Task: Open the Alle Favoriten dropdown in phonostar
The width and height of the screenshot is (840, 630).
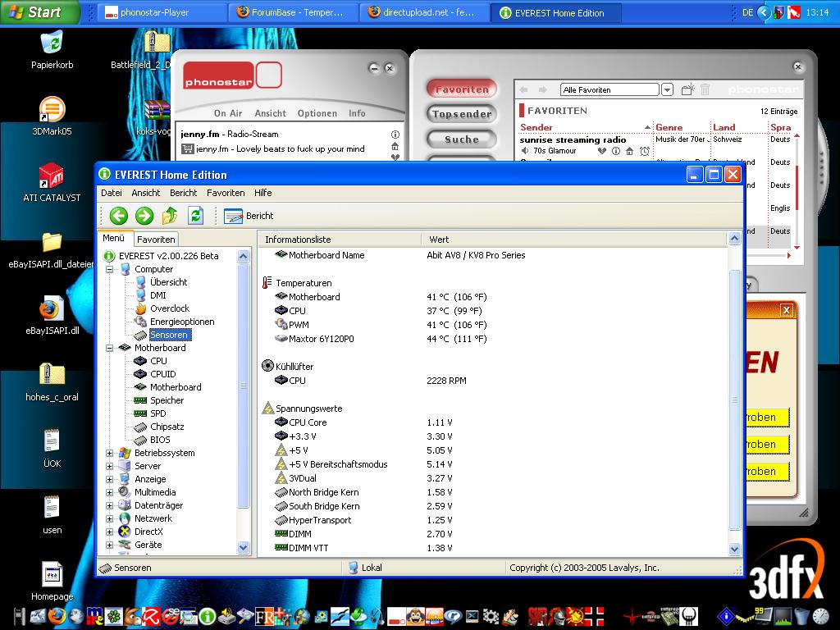Action: click(667, 89)
